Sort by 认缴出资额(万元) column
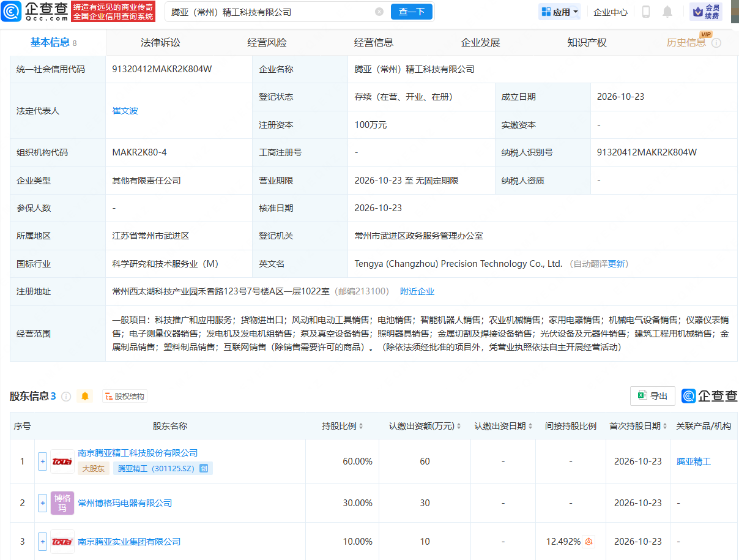Image resolution: width=739 pixels, height=560 pixels. click(x=459, y=426)
